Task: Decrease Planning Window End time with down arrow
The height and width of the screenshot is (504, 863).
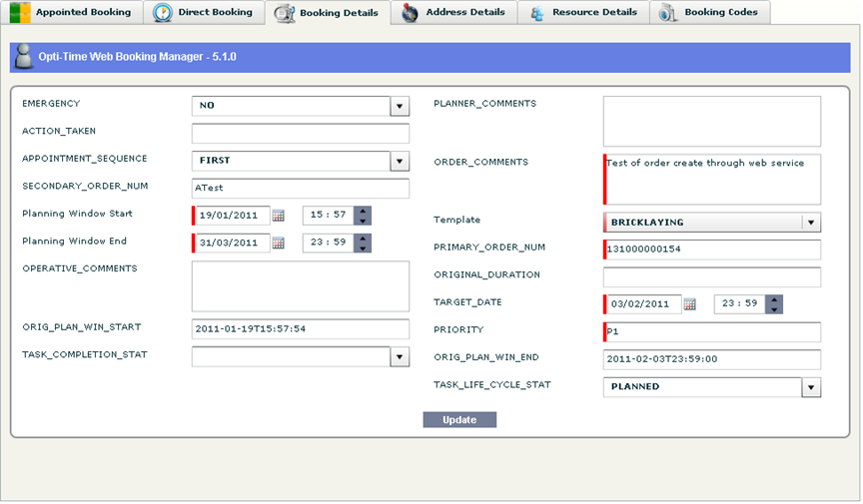Action: 363,249
